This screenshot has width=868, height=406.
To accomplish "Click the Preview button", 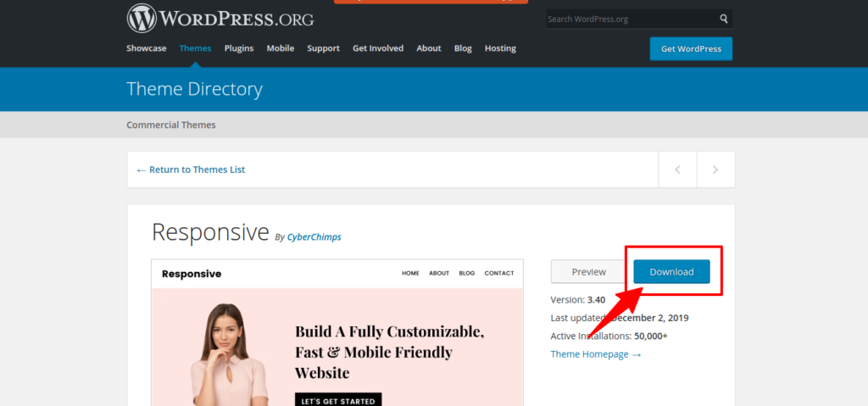I will coord(588,272).
